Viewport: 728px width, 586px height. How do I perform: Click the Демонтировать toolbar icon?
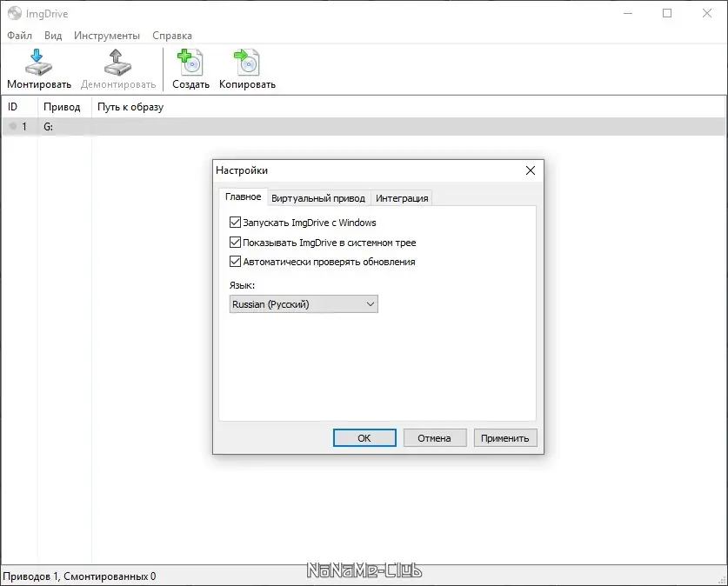point(117,63)
